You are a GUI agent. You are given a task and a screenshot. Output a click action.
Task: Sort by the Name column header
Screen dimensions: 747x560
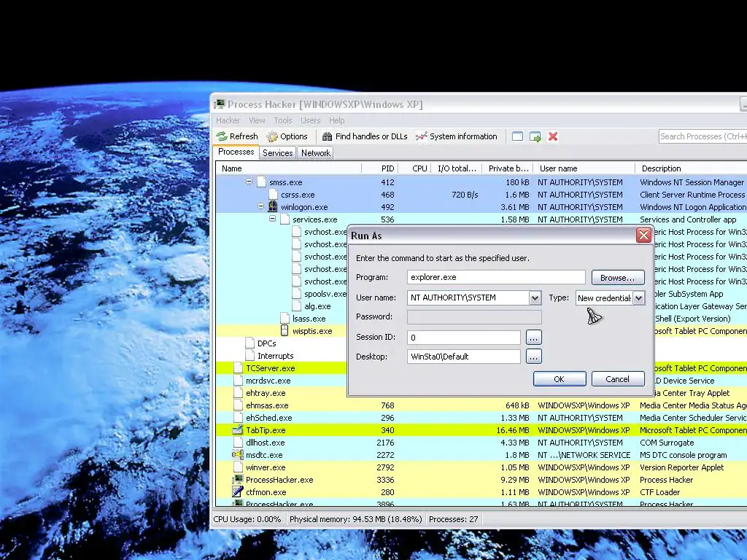coord(289,168)
